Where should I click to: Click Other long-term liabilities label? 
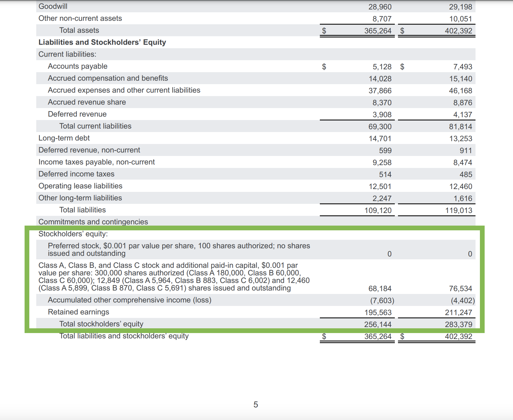coord(80,198)
